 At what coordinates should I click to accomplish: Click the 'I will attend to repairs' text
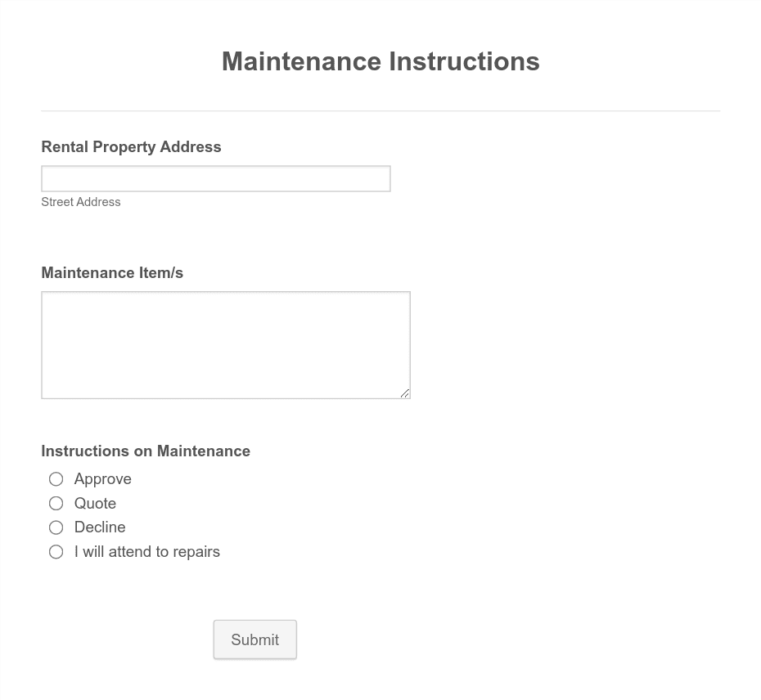pyautogui.click(x=147, y=551)
